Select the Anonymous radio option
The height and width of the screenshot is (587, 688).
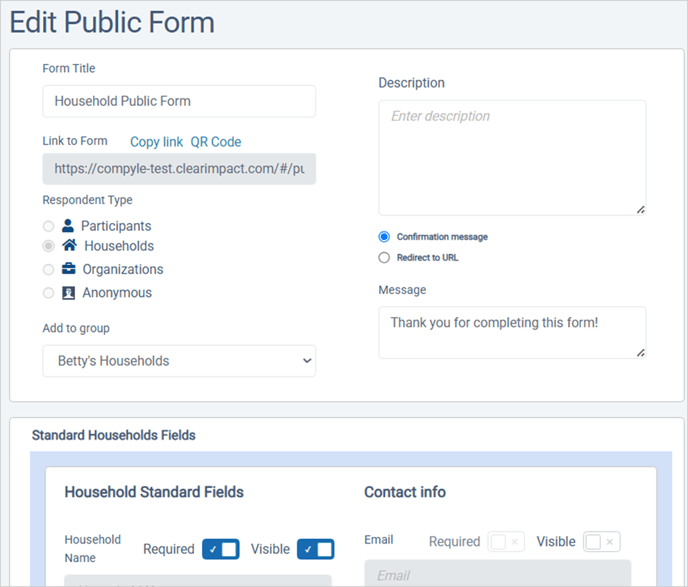pos(49,293)
